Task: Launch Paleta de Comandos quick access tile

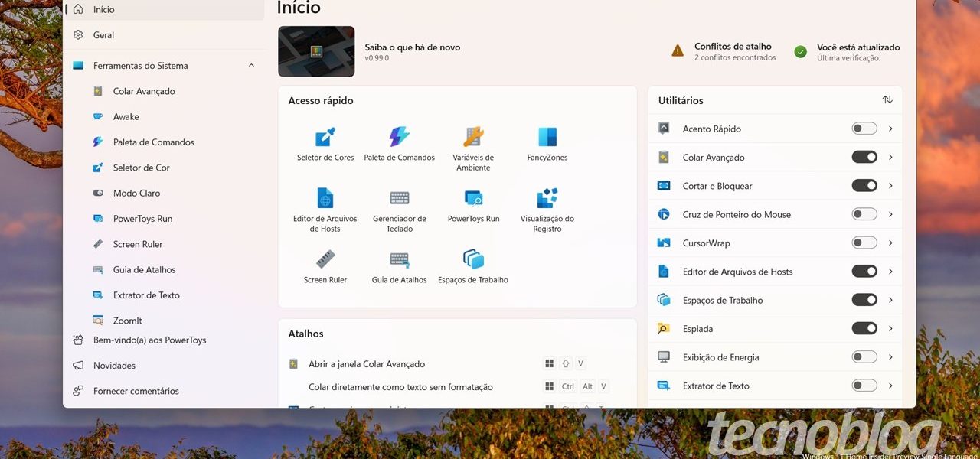Action: click(x=399, y=144)
